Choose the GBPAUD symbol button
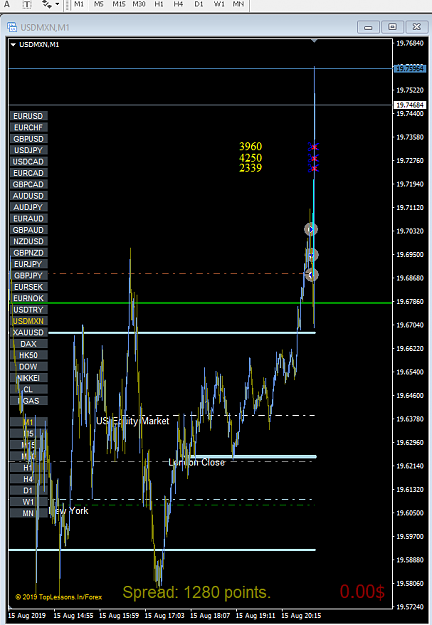 [x=29, y=230]
